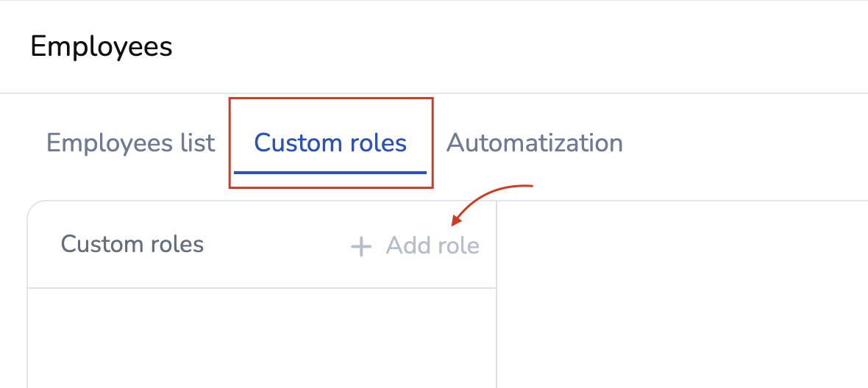
Task: Click the word "role" in Add role button
Action: click(x=458, y=245)
